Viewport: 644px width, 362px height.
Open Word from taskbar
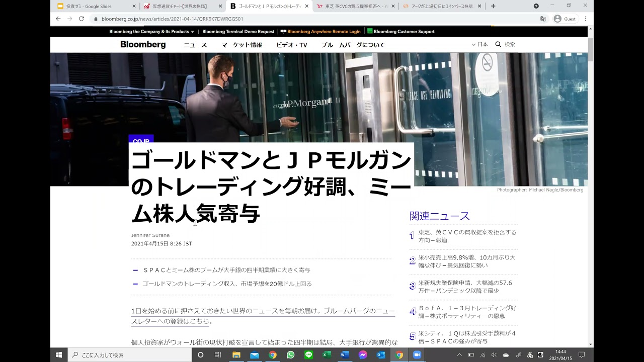(345, 354)
